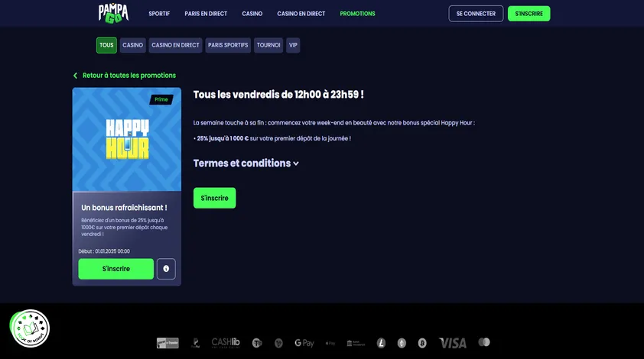Open CASINO EN DIRECT in the header
Image resolution: width=644 pixels, height=359 pixels.
tap(301, 14)
